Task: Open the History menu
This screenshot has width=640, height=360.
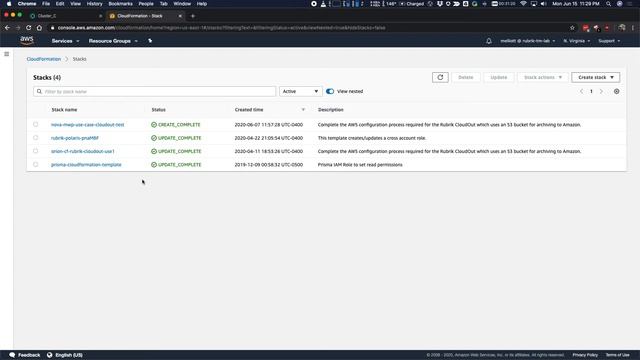Action: coord(94,4)
